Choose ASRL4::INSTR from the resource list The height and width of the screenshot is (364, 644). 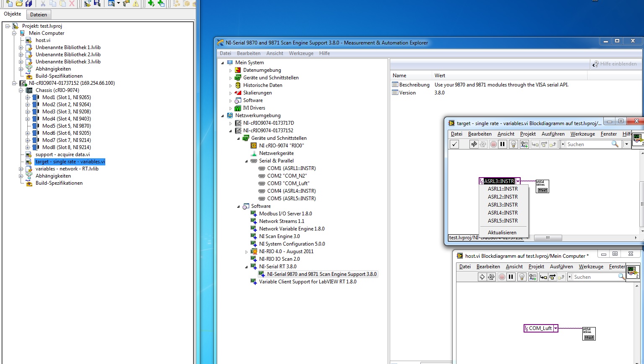point(503,213)
